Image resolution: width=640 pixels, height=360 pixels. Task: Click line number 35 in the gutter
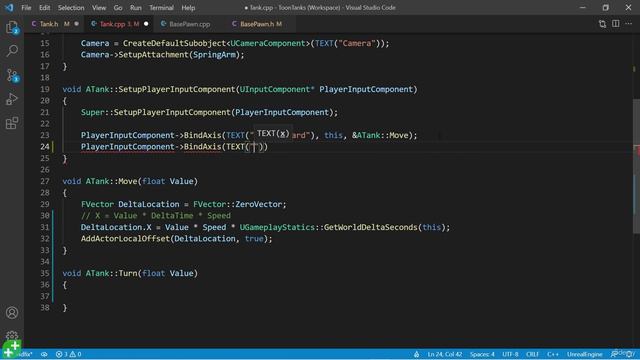(x=44, y=273)
